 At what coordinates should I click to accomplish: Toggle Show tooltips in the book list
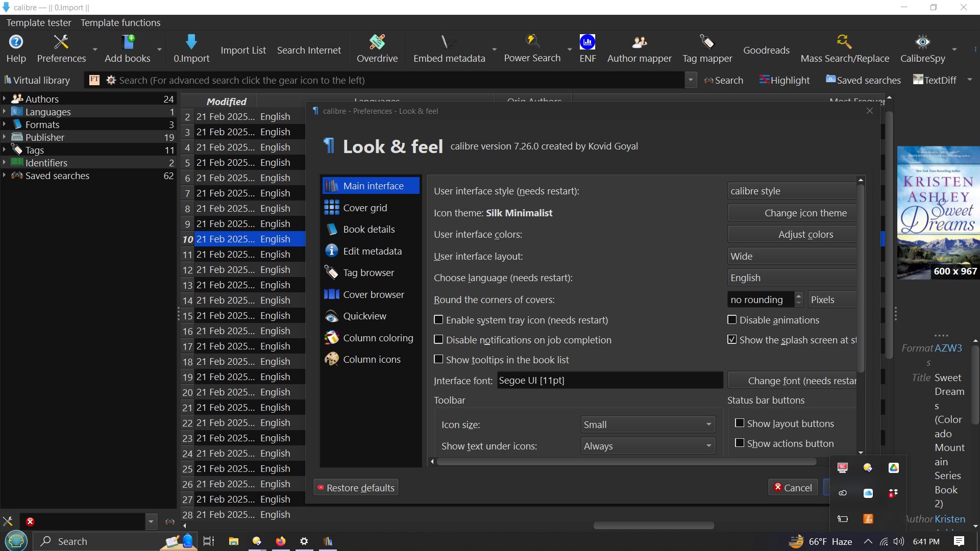click(438, 360)
